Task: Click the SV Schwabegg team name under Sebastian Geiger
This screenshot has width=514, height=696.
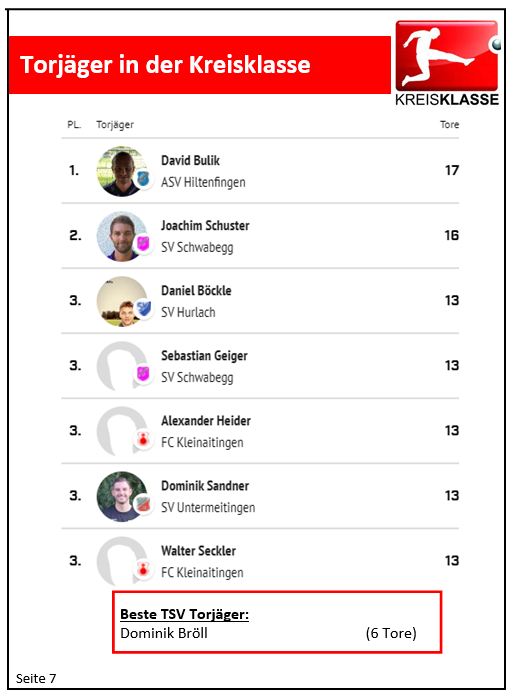Action: click(x=197, y=377)
